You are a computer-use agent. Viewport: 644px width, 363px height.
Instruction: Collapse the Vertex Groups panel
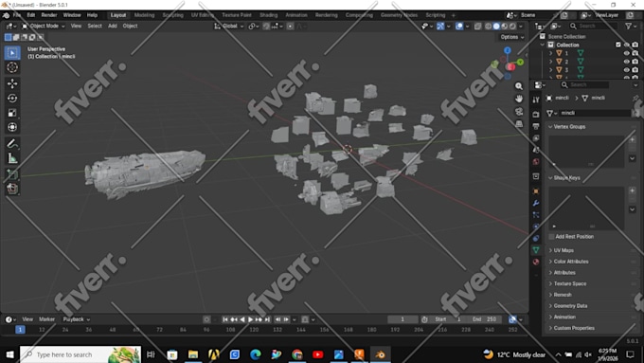pos(569,127)
